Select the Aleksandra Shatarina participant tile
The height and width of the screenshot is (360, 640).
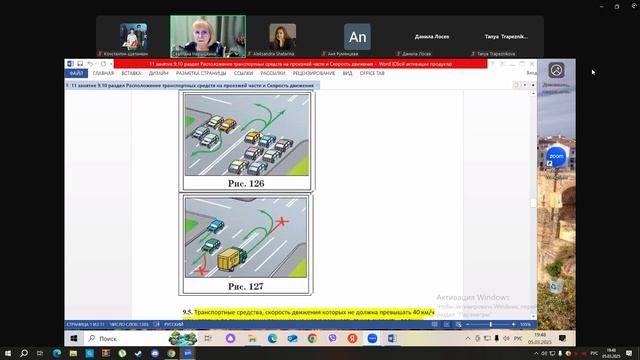(282, 37)
